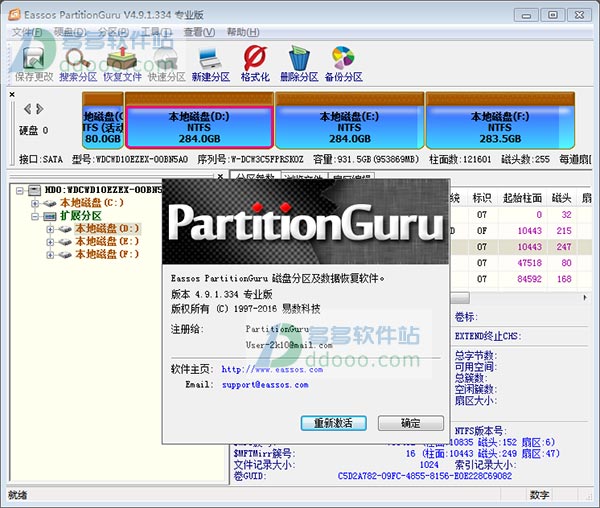Minimize the PartitionGuru window

click(527, 15)
